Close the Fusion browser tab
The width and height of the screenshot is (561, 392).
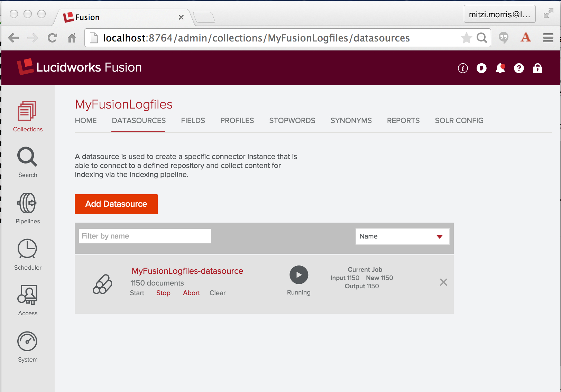(181, 17)
